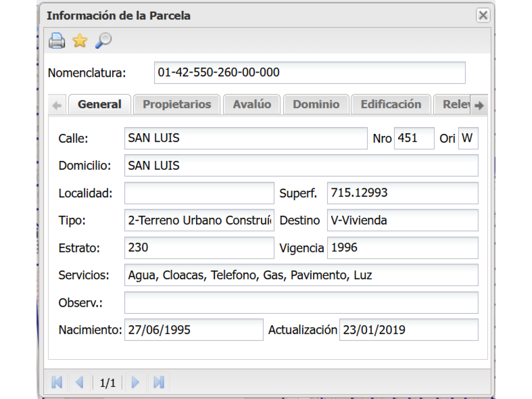Click the Nomenclatura input field

point(309,73)
